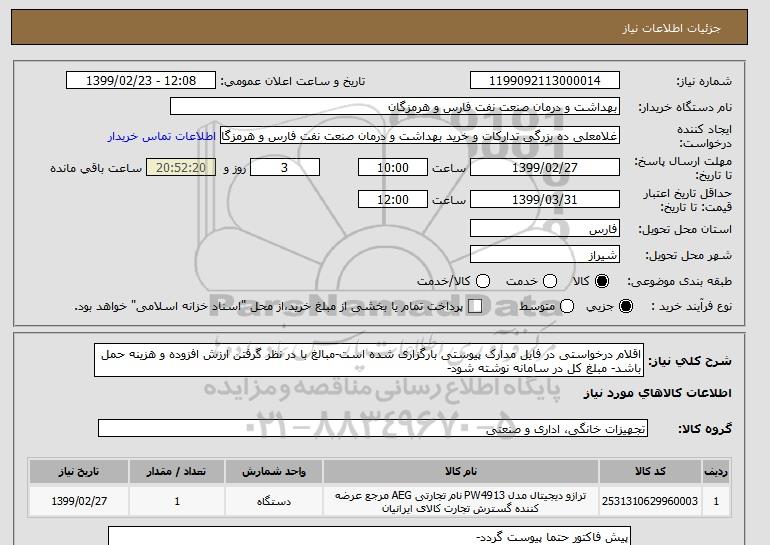
Task: Tick the اسناد خزانه اسلامی payment checkbox
Action: coord(475,306)
